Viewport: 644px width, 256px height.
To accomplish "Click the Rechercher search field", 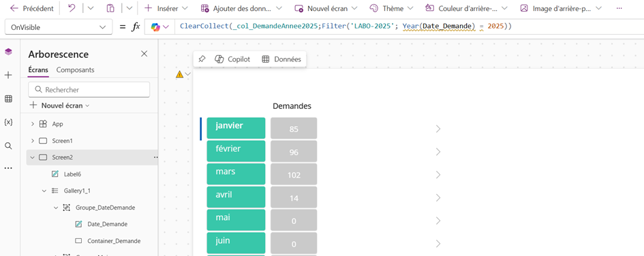I will coord(89,89).
